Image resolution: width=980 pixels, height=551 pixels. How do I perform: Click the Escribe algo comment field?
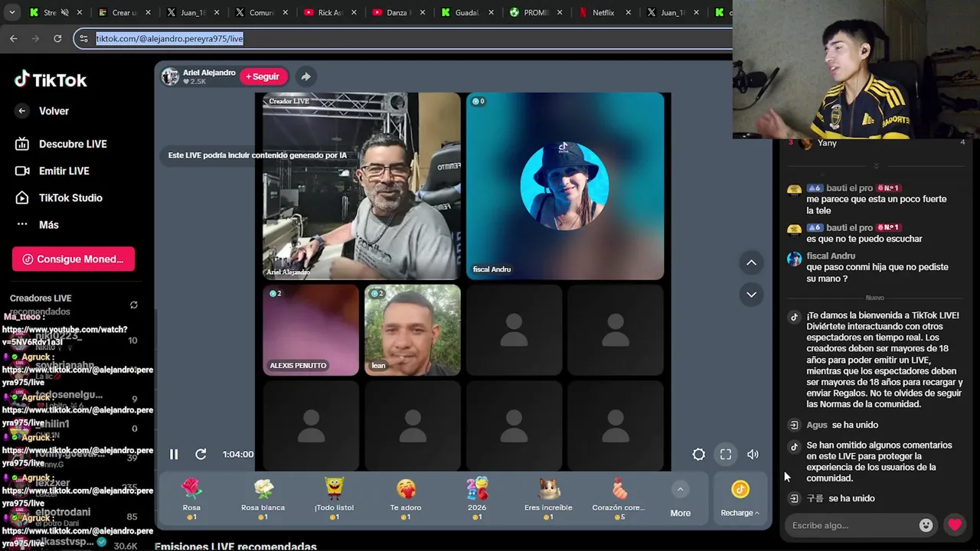click(850, 525)
